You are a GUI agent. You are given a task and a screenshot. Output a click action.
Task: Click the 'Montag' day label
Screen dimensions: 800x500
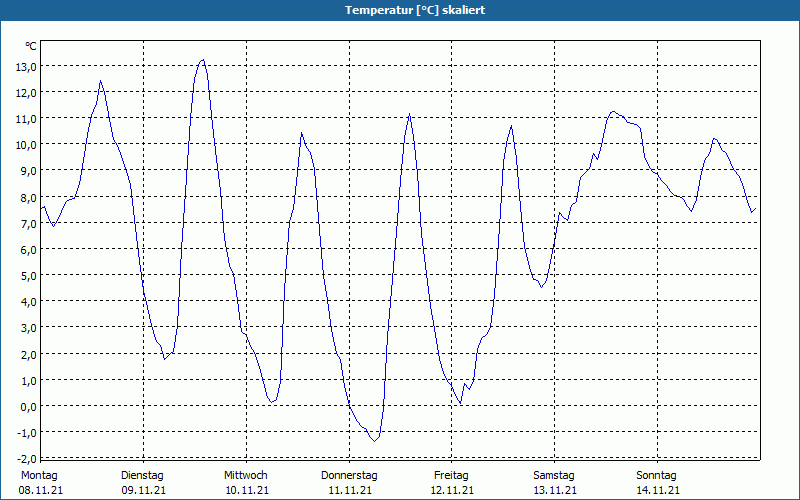(39, 476)
